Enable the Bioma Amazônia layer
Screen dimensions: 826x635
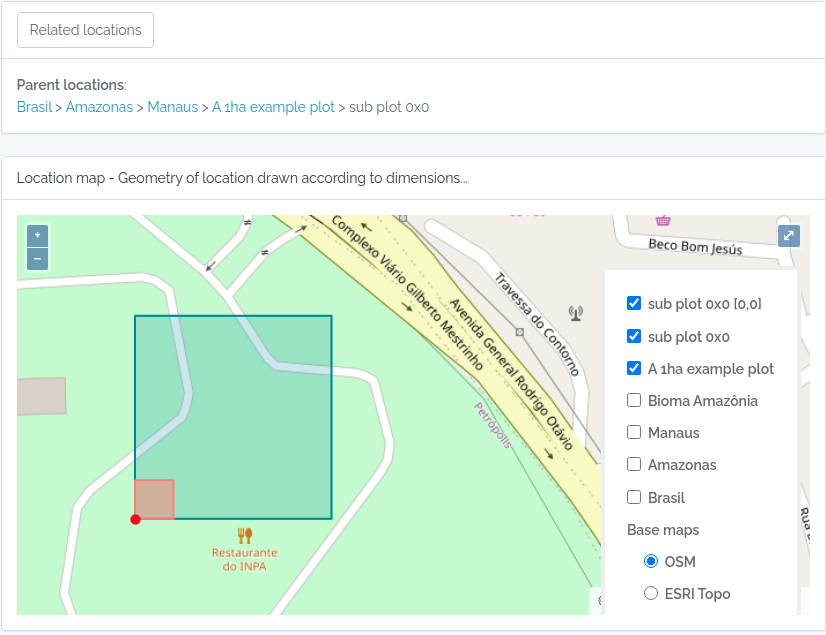pos(634,400)
